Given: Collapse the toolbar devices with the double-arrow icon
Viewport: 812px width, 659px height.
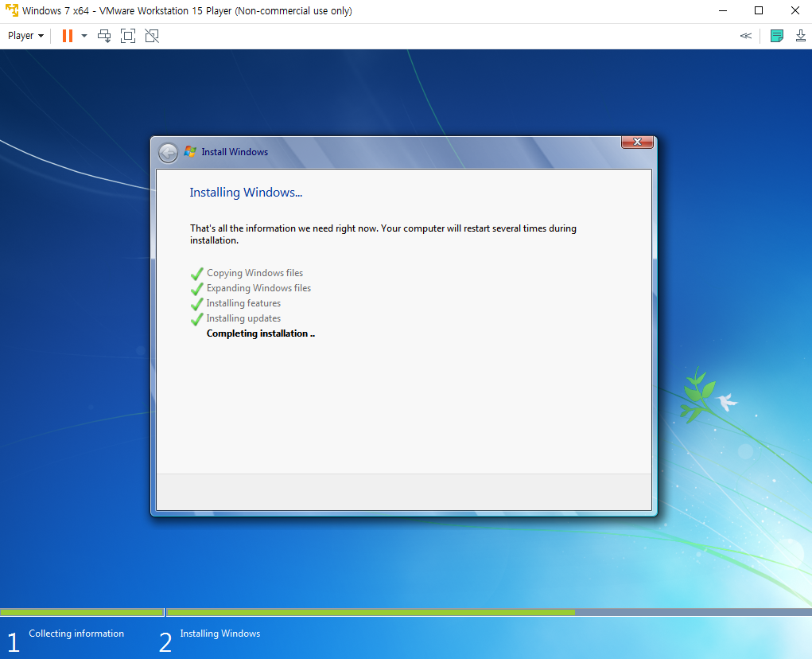Looking at the screenshot, I should [x=746, y=36].
